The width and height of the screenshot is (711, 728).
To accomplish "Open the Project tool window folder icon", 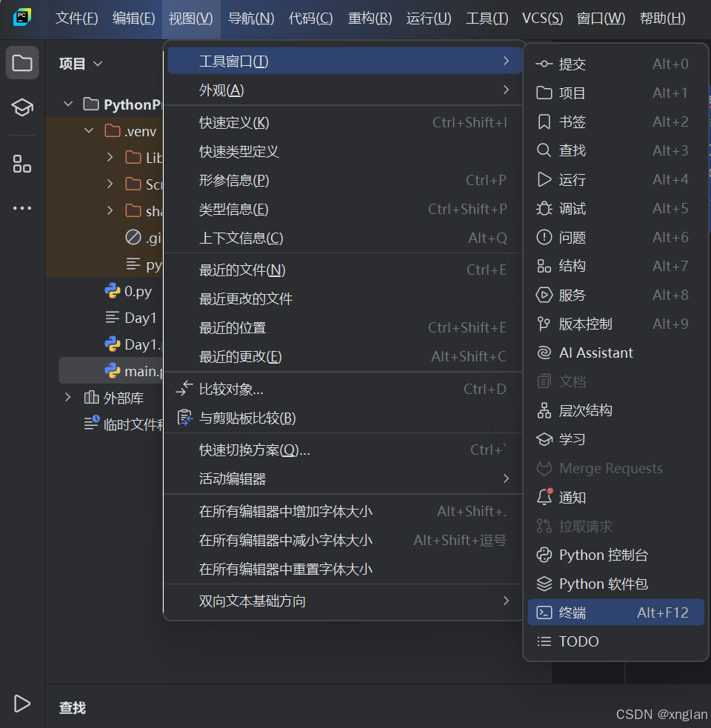I will (x=21, y=63).
